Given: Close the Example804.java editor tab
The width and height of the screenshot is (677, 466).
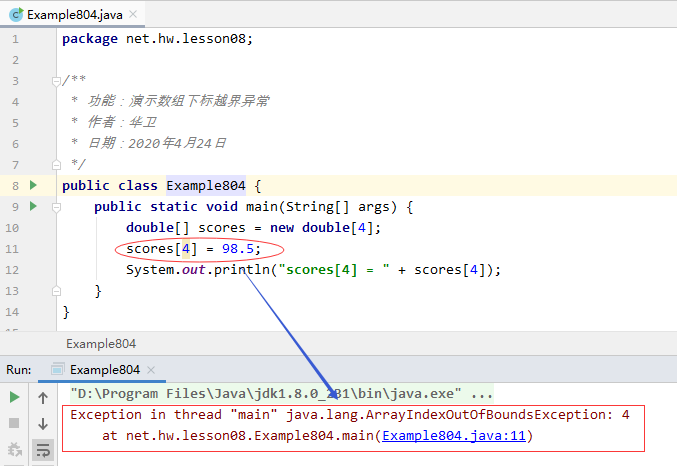Looking at the screenshot, I should [133, 14].
